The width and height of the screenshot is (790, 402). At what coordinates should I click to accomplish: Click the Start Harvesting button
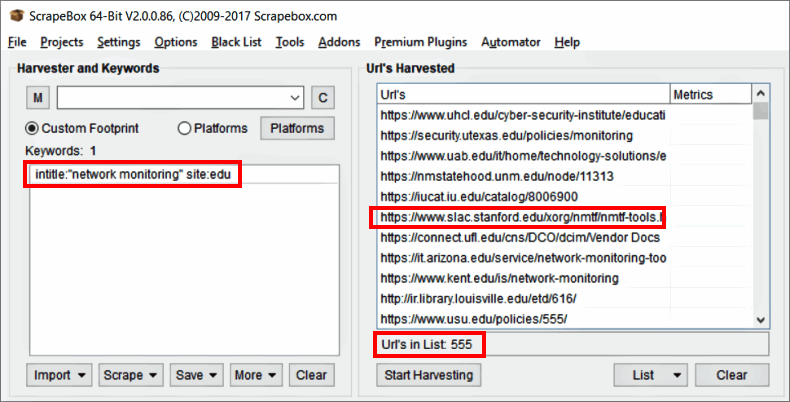pos(429,375)
